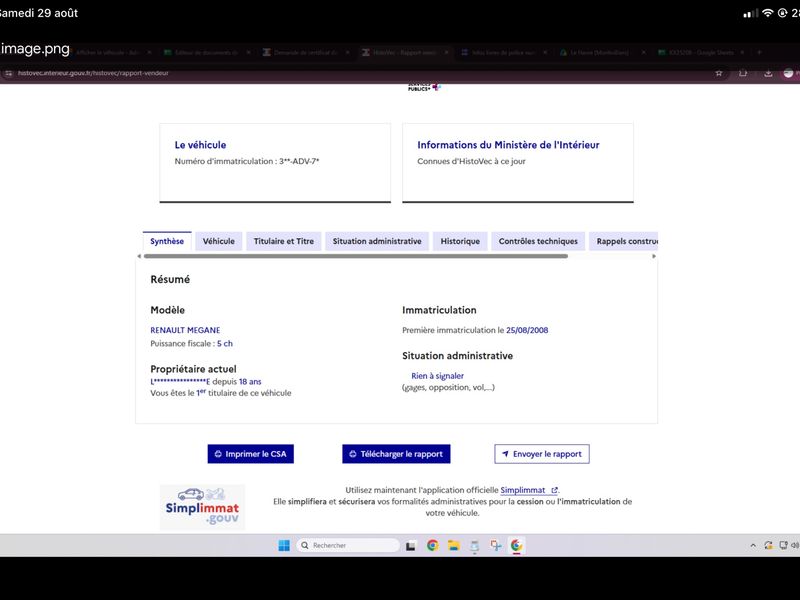
Task: Open the Simplimmat link
Action: tap(529, 490)
